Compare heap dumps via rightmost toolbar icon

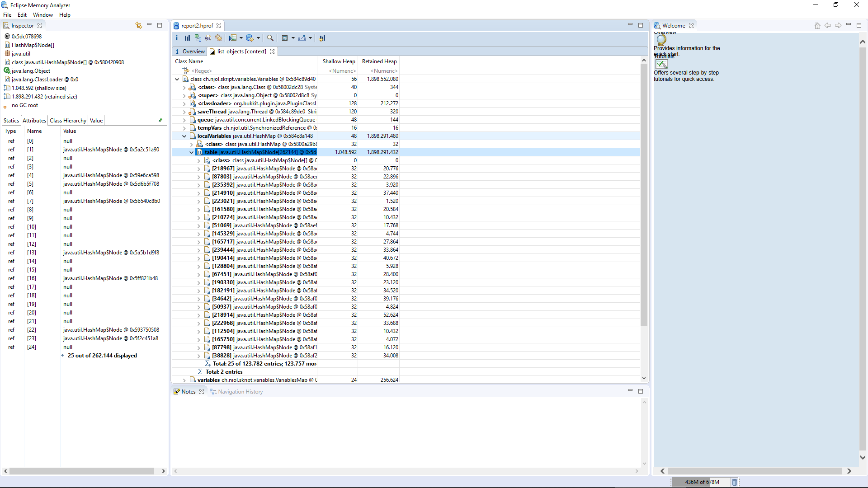tap(322, 38)
